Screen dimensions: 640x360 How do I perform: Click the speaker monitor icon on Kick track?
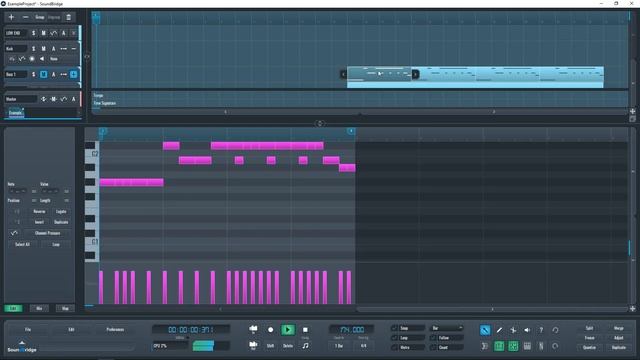(x=42, y=59)
